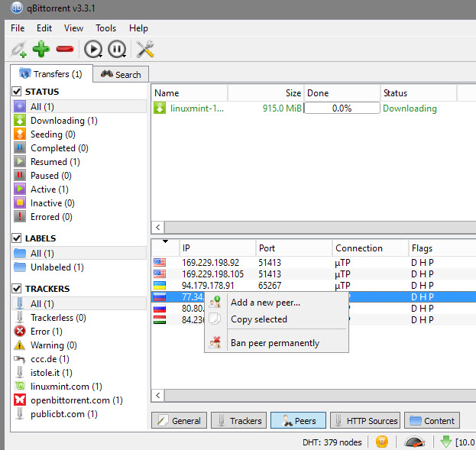Open the File menu
476x450 pixels.
coord(18,28)
